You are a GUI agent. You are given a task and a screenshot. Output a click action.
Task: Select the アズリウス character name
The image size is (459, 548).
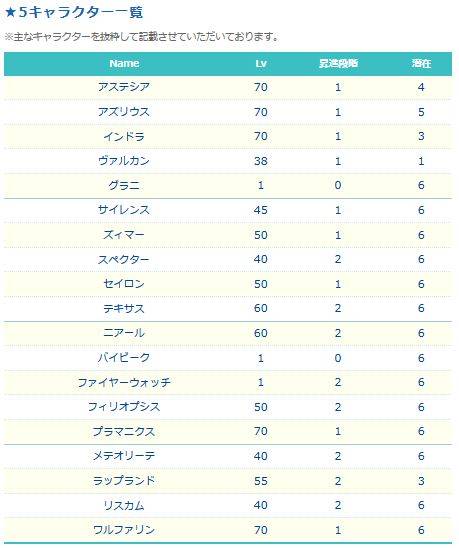124,112
